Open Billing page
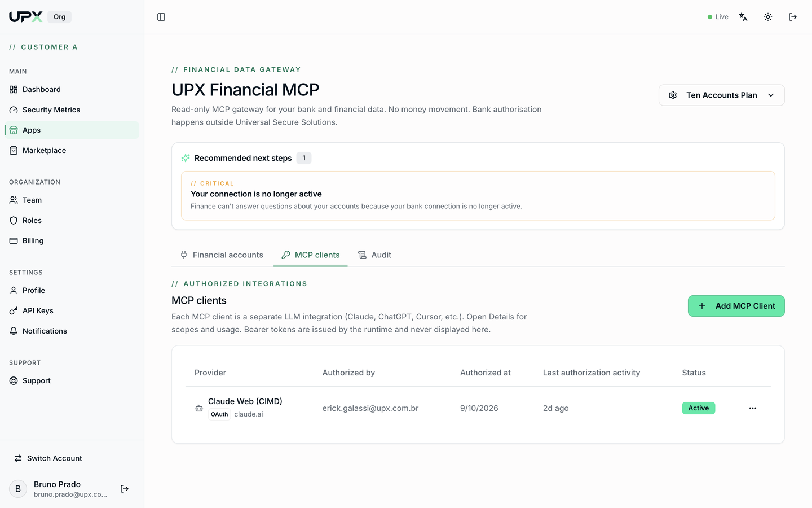The width and height of the screenshot is (812, 508). coord(72,240)
